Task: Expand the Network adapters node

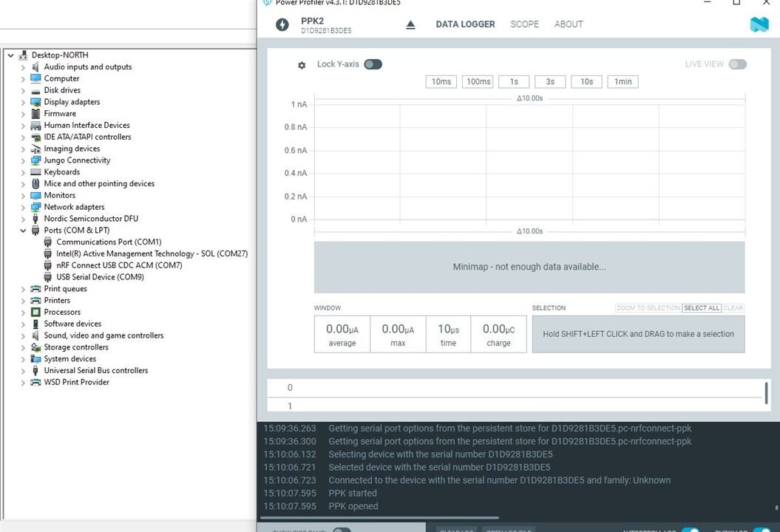Action: [x=23, y=207]
